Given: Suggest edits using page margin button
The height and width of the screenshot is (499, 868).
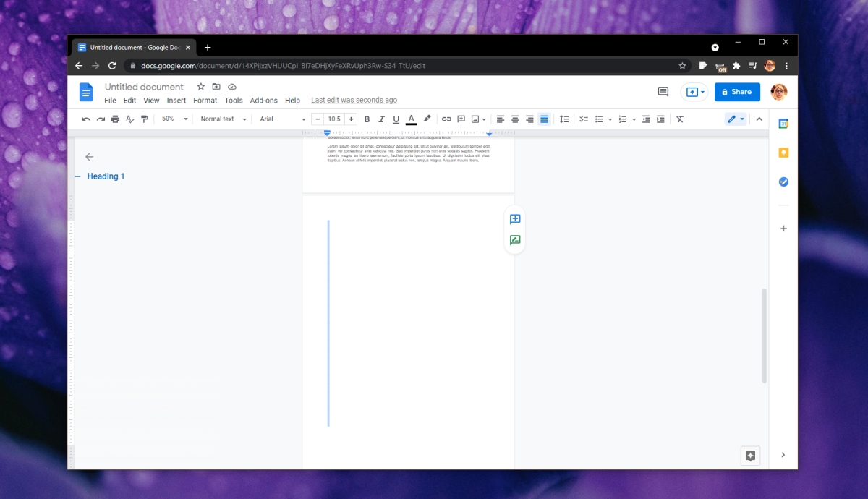Looking at the screenshot, I should tap(515, 240).
